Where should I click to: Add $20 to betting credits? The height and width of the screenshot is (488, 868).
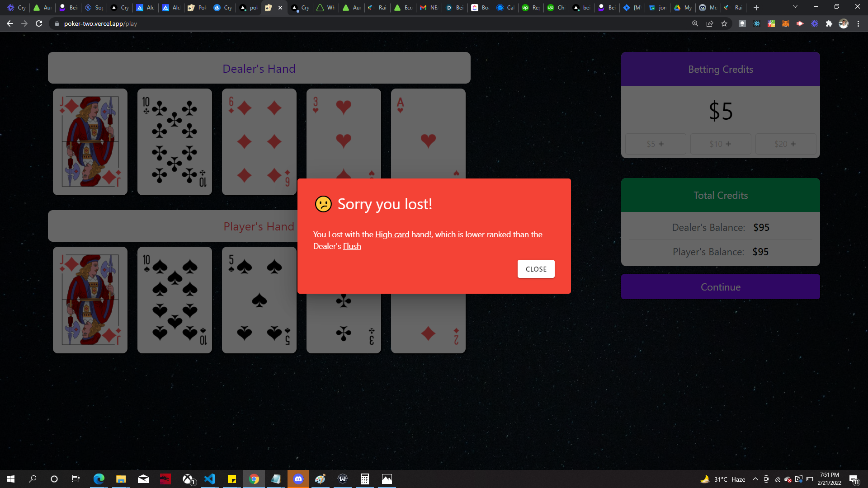coord(785,144)
